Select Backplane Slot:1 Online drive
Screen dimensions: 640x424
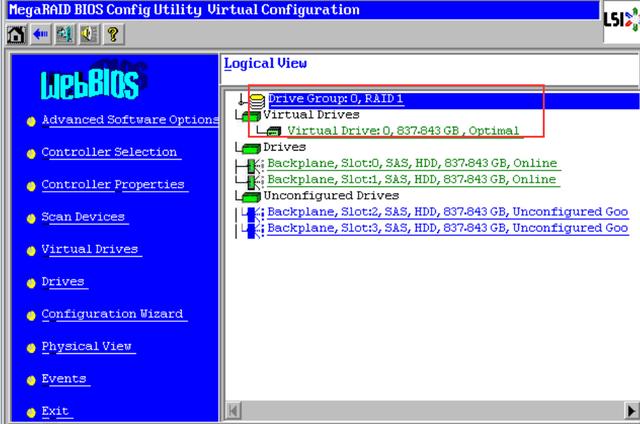[x=412, y=180]
